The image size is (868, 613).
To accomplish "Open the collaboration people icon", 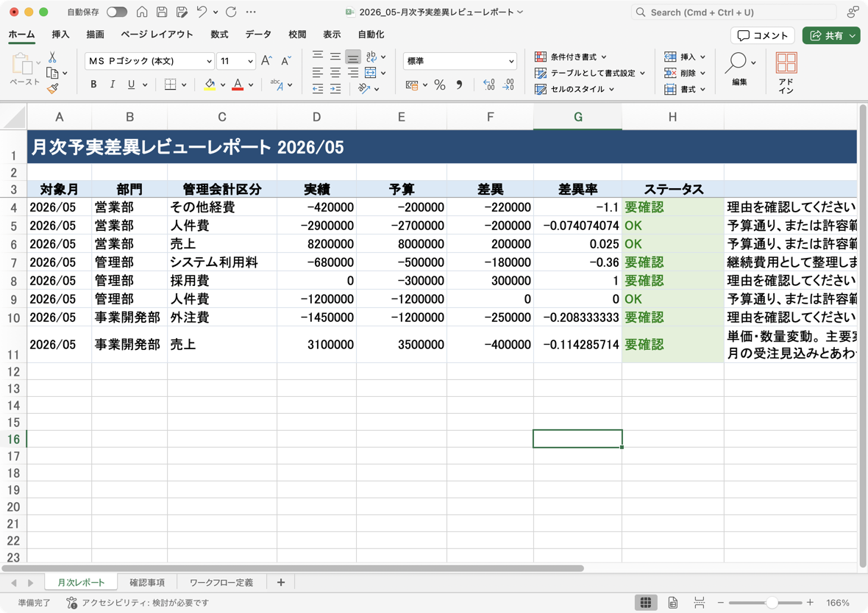I will tap(853, 12).
